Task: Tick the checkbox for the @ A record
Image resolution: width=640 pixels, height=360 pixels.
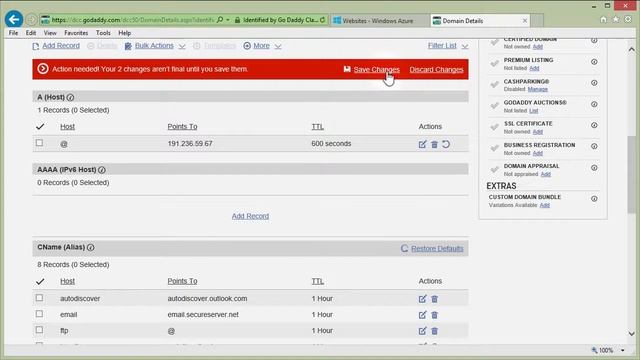Action: [x=39, y=143]
